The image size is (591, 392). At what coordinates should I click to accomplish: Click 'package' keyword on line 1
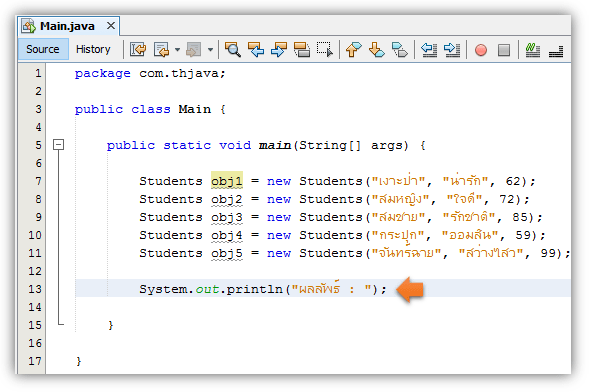pyautogui.click(x=103, y=74)
